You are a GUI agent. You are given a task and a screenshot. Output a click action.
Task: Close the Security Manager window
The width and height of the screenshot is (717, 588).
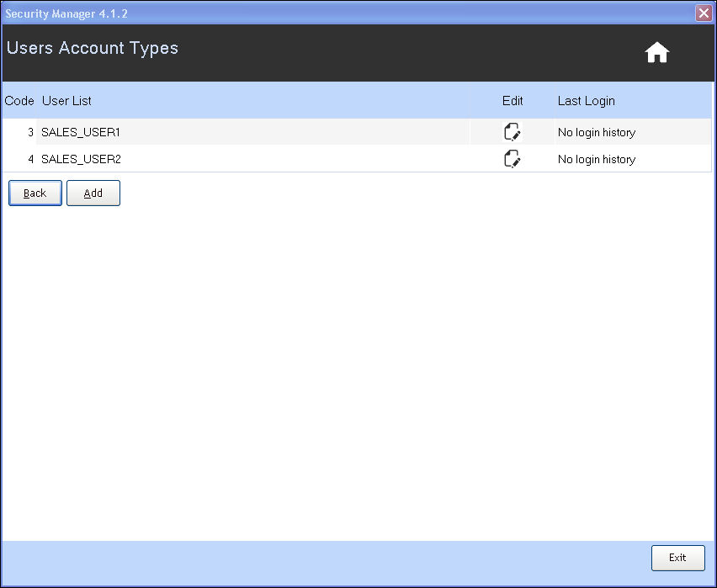pyautogui.click(x=704, y=13)
